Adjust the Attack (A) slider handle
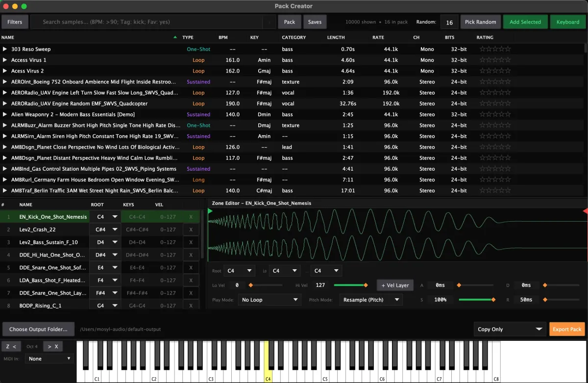Viewport: 588px width, 383px height. [459, 285]
